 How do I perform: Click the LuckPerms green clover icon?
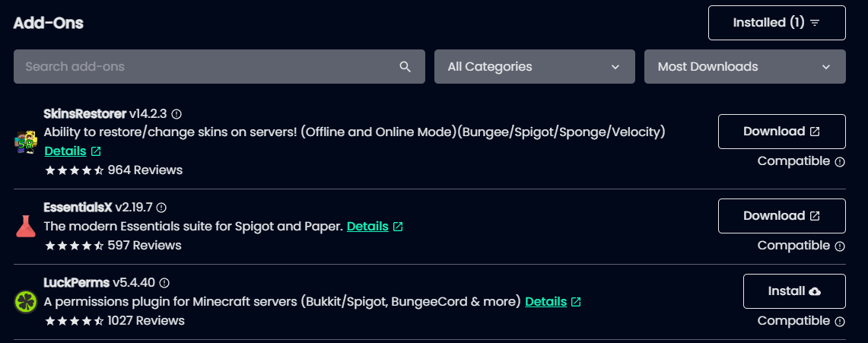[x=25, y=302]
